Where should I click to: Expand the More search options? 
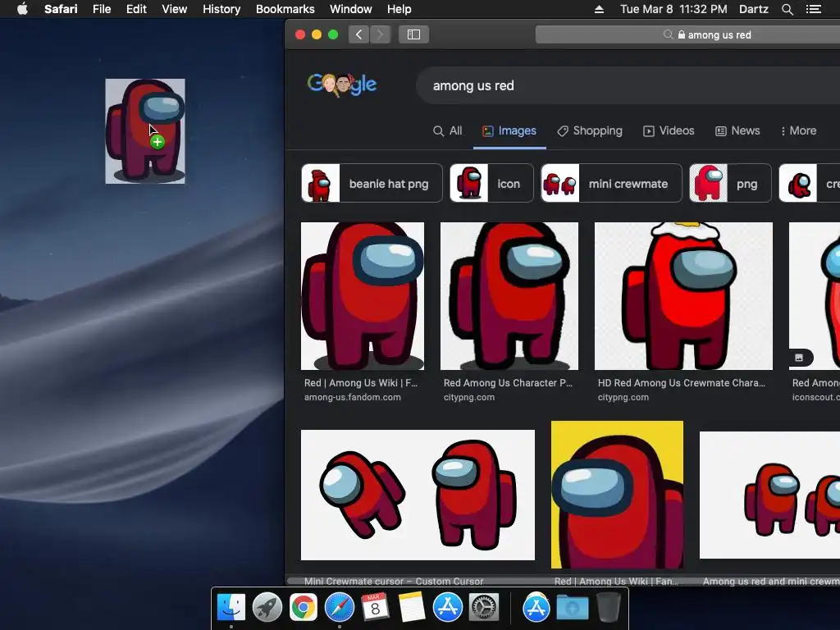coord(799,130)
